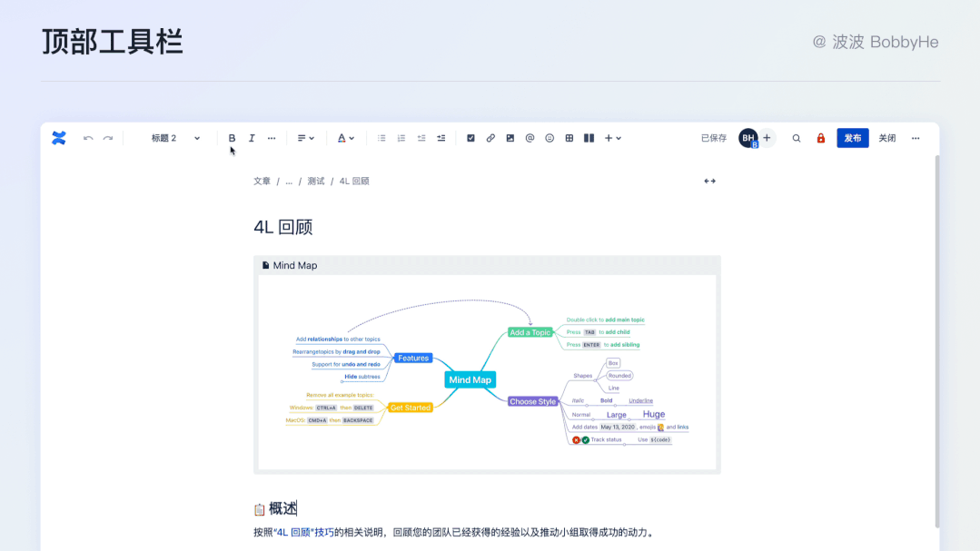Go to 测试 breadcrumb

tap(316, 182)
